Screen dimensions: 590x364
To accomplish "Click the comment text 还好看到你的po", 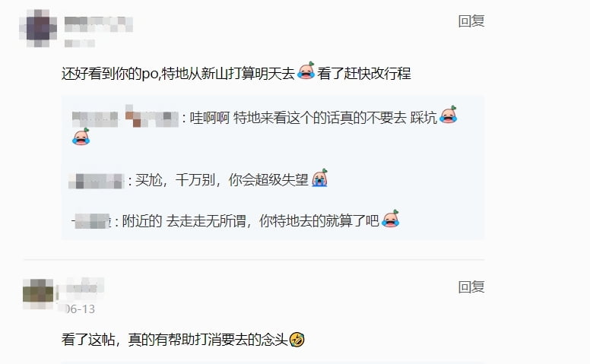I will (110, 73).
